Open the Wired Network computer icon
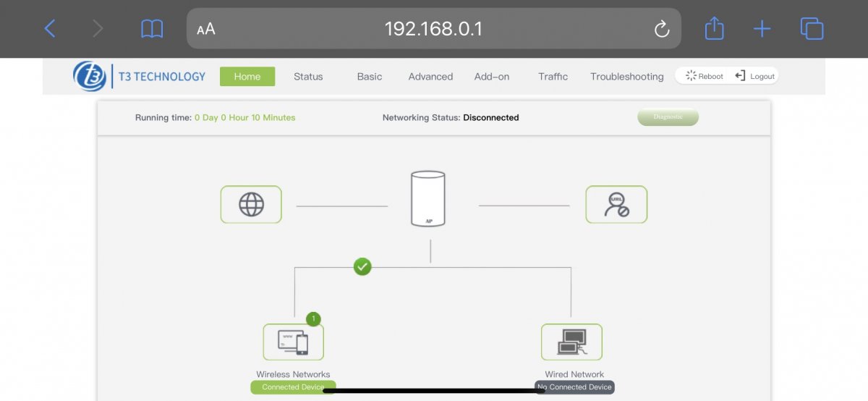This screenshot has width=868, height=401. (x=571, y=342)
